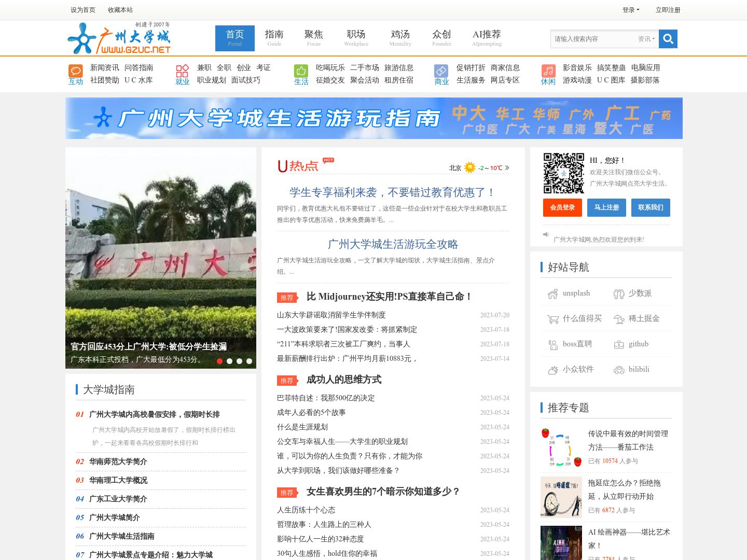
Task: Expand weather details with the double-chevron
Action: 507,167
